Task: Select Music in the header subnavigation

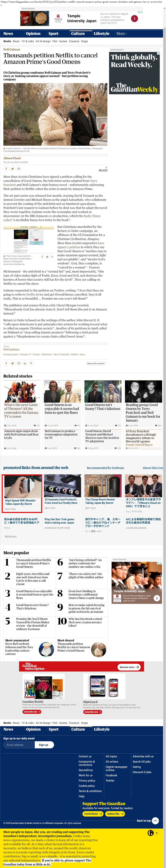Action: pos(16,41)
